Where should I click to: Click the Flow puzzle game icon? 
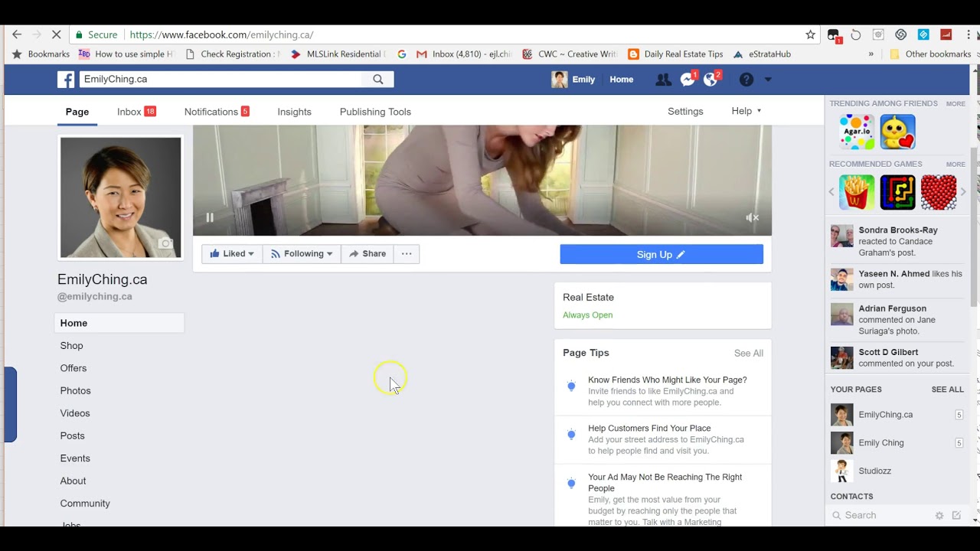click(x=897, y=192)
